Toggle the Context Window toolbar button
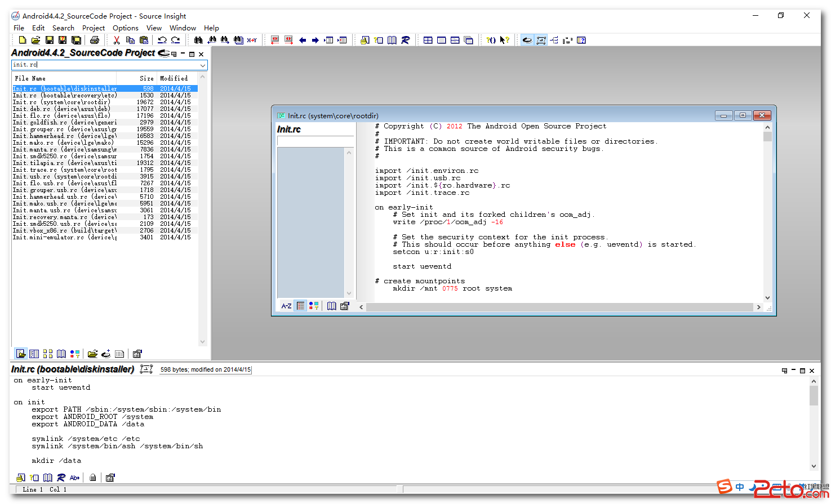Viewport: 831px width, 504px height. (541, 40)
